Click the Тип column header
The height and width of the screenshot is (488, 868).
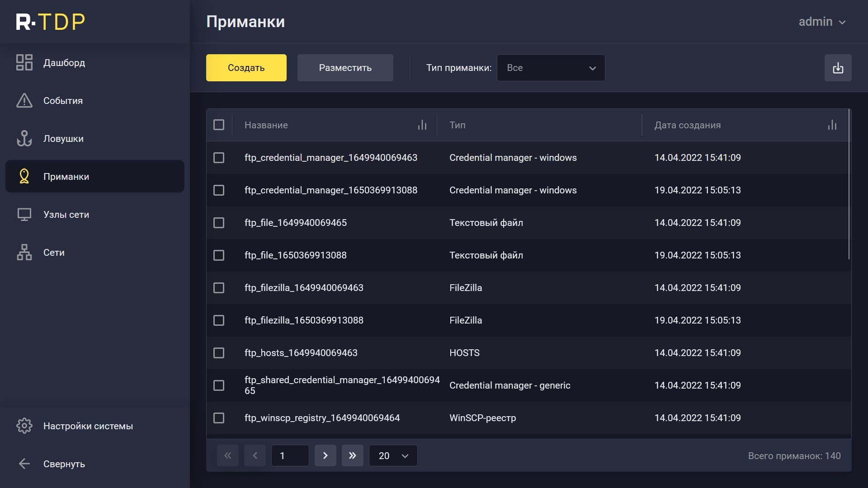458,125
